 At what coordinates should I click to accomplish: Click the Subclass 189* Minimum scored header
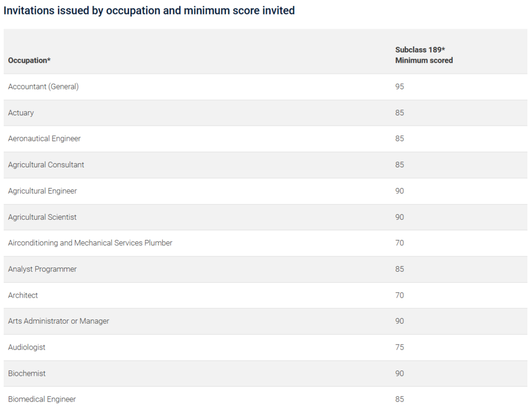pos(424,55)
